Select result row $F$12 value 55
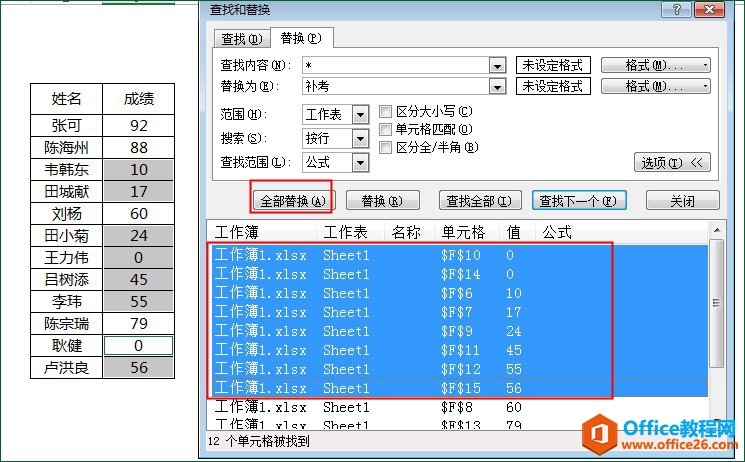This screenshot has width=745, height=462. click(458, 369)
